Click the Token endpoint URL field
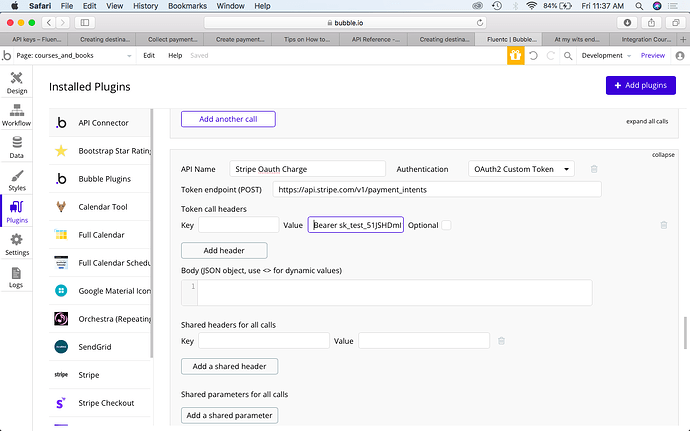The height and width of the screenshot is (431, 690). pos(437,190)
